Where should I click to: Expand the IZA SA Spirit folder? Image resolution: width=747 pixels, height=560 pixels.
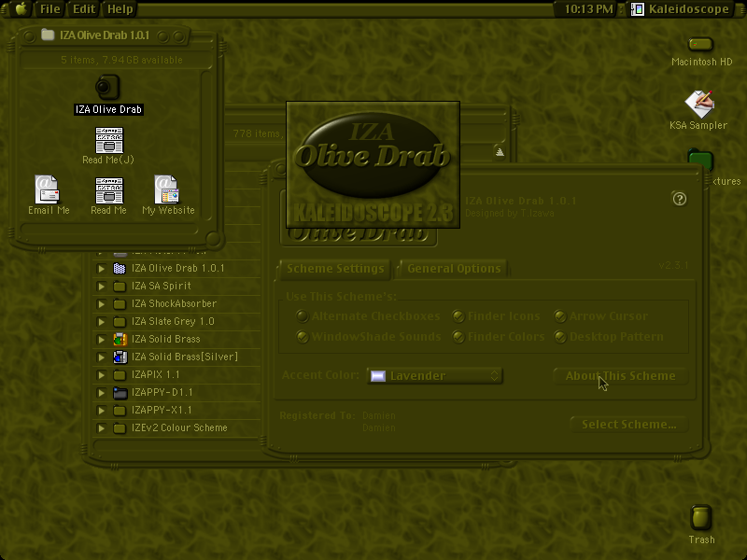pos(101,287)
